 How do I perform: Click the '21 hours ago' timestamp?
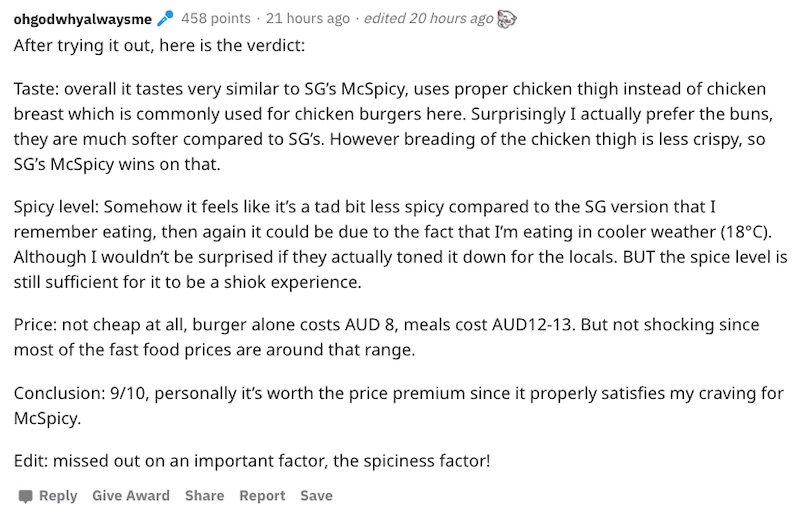click(308, 18)
